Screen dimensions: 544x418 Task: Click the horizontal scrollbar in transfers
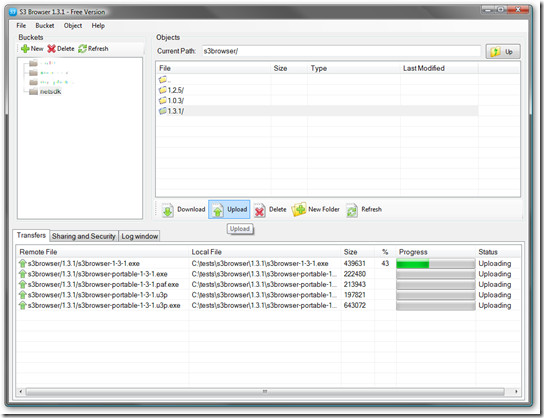(x=265, y=392)
